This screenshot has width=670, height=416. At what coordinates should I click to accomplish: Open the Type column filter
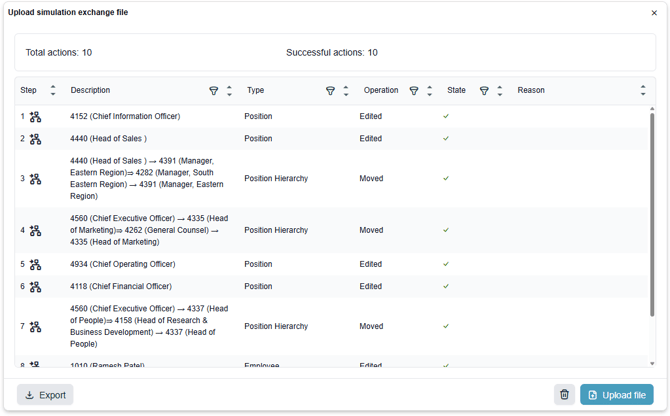(330, 91)
